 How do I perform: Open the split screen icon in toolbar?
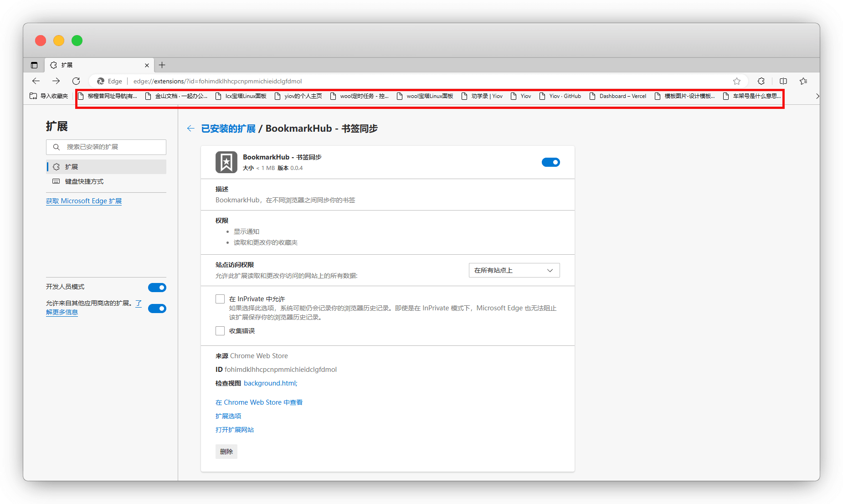coord(783,81)
